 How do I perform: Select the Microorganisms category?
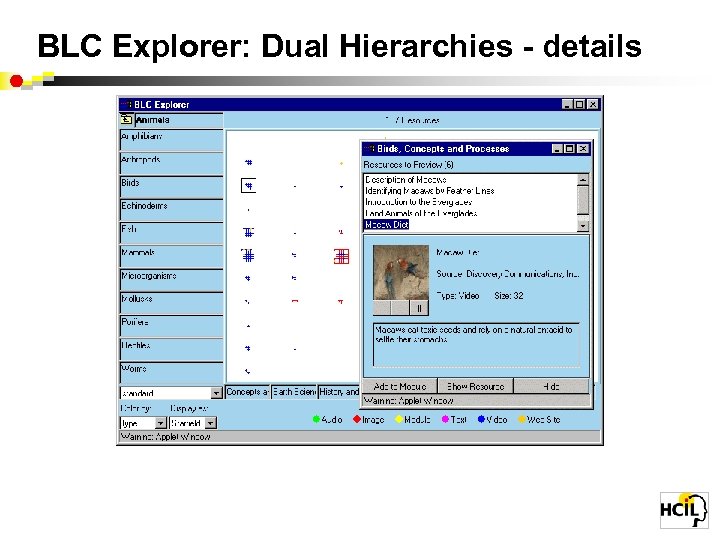coord(171,279)
